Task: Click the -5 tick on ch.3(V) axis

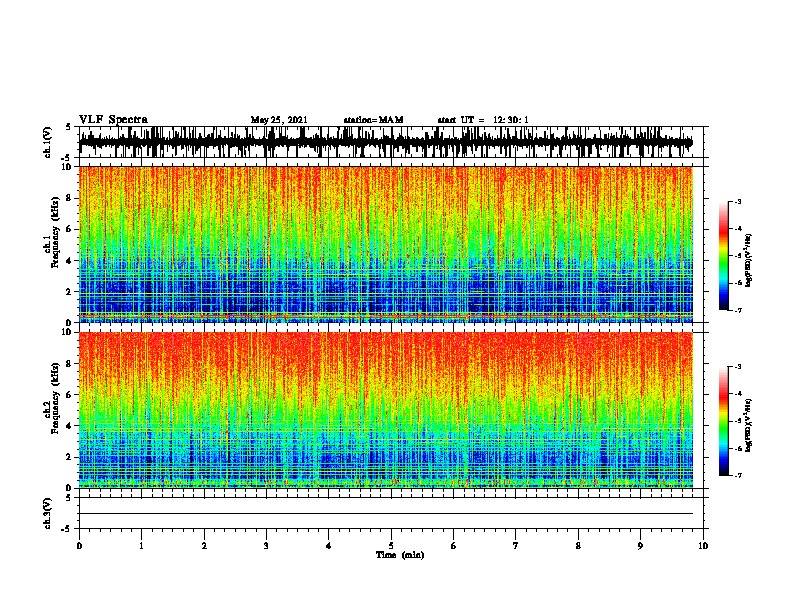Action: 67,529
